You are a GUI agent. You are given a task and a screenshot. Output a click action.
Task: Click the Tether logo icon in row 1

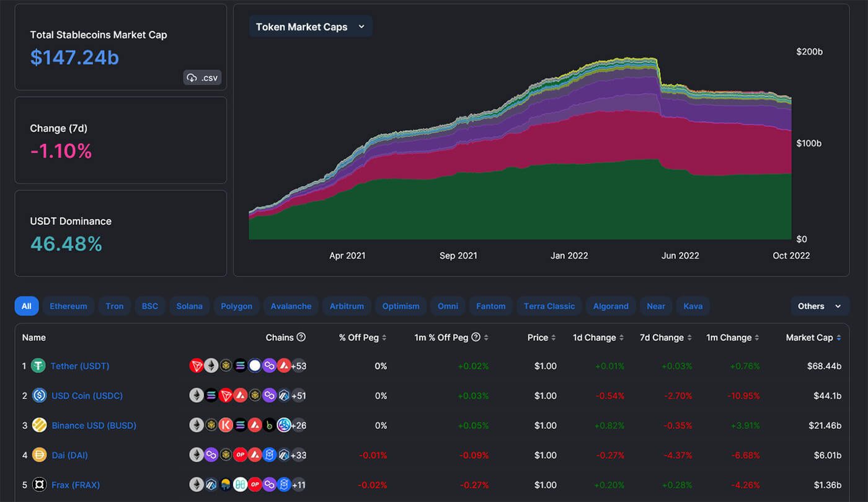pyautogui.click(x=39, y=366)
